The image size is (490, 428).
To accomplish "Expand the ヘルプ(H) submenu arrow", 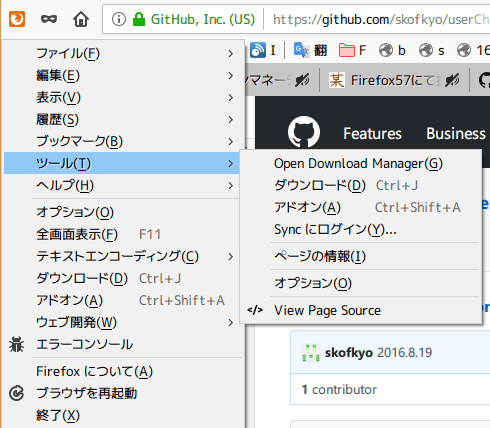I will 231,185.
